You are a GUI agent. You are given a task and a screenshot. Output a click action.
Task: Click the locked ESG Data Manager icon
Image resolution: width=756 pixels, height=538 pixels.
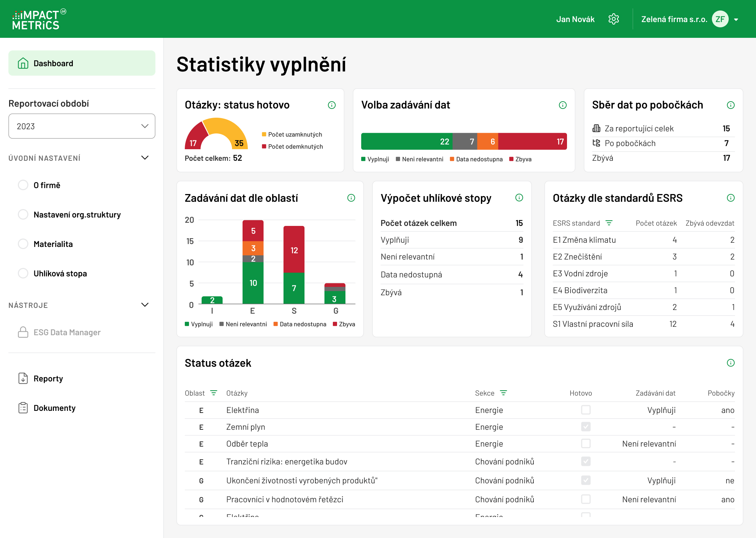coord(23,332)
